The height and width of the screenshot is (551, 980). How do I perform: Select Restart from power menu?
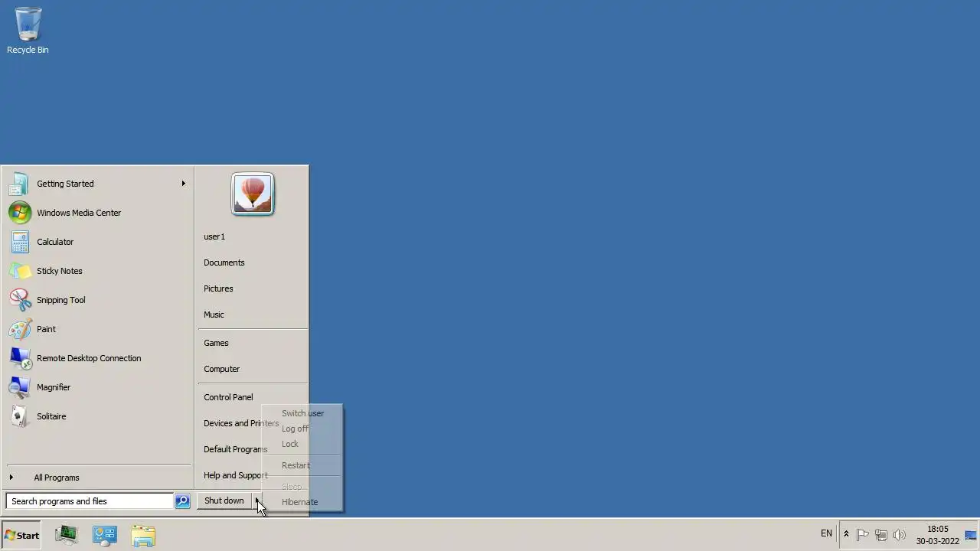302,465
